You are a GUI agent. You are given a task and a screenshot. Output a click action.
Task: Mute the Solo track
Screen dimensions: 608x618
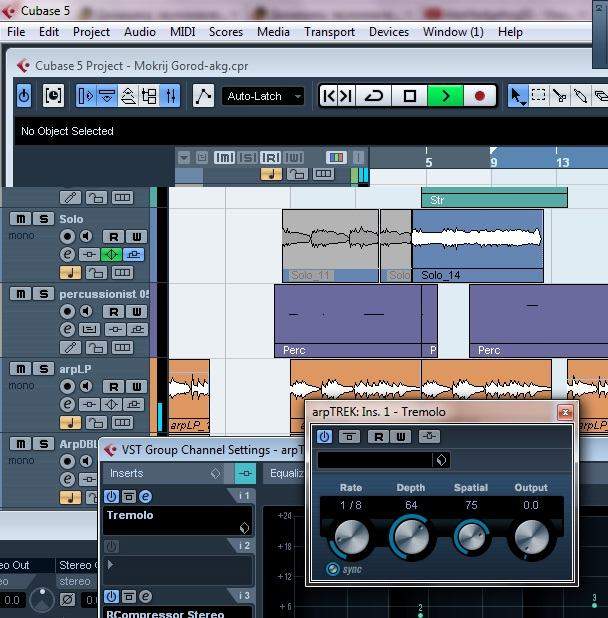20,219
